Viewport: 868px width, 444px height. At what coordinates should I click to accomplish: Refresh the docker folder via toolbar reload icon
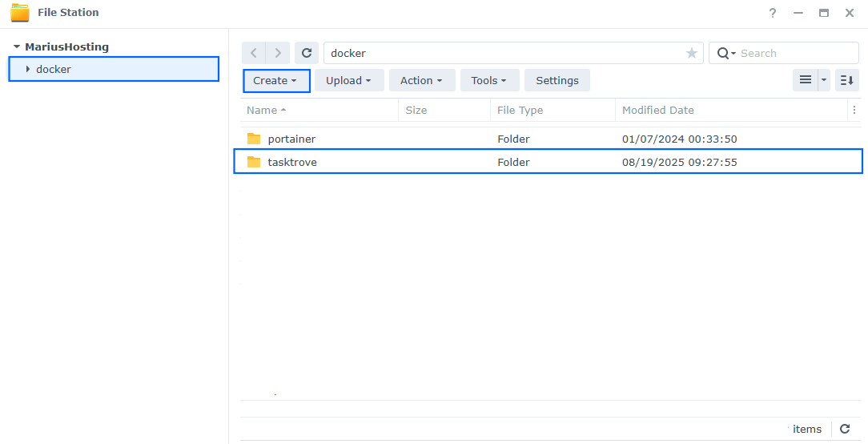(x=307, y=53)
